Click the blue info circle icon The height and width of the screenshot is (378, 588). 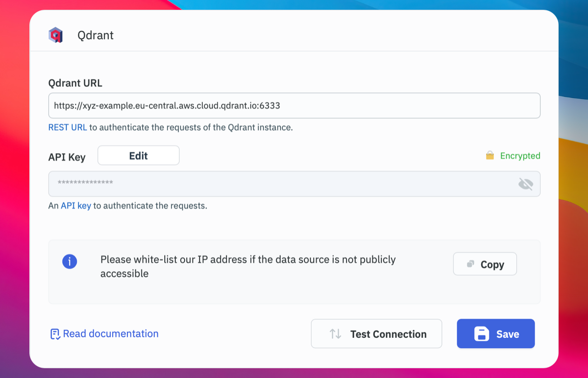point(70,261)
